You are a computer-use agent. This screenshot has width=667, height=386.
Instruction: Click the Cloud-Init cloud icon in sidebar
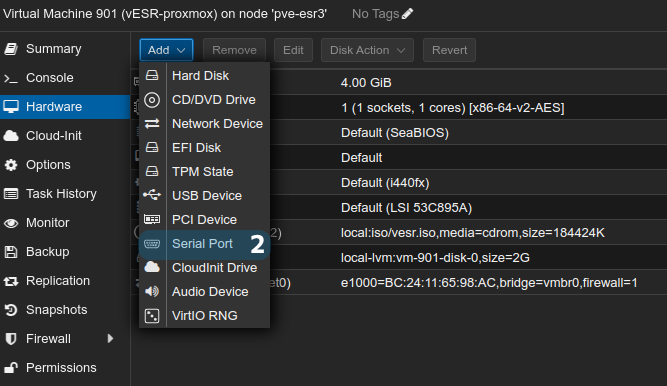pos(11,136)
